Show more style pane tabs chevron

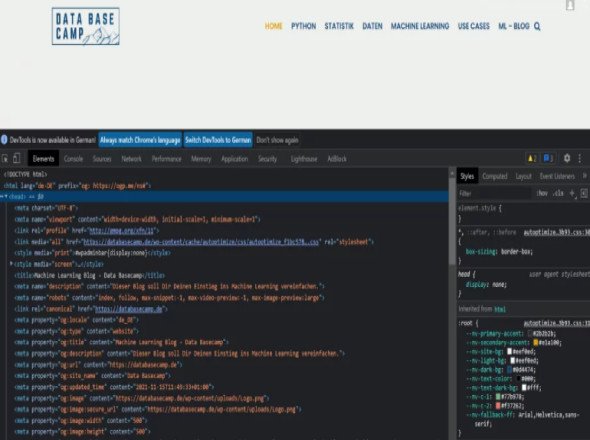pos(585,176)
